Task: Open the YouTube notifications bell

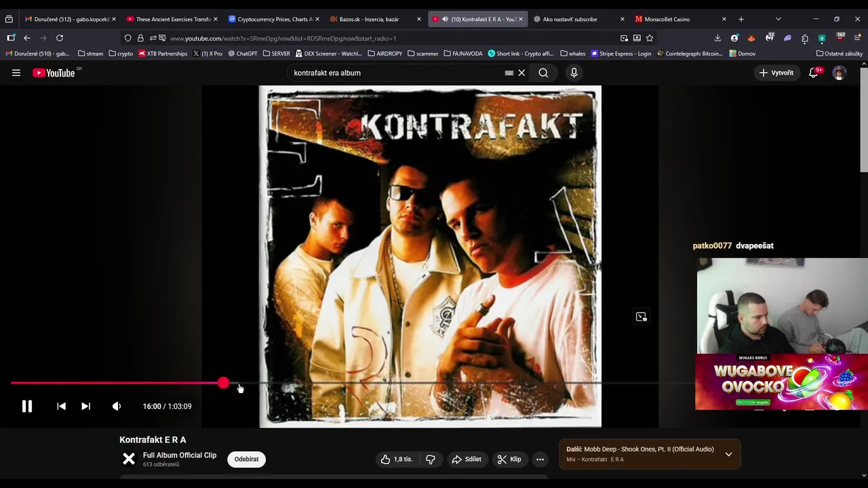Action: (814, 73)
